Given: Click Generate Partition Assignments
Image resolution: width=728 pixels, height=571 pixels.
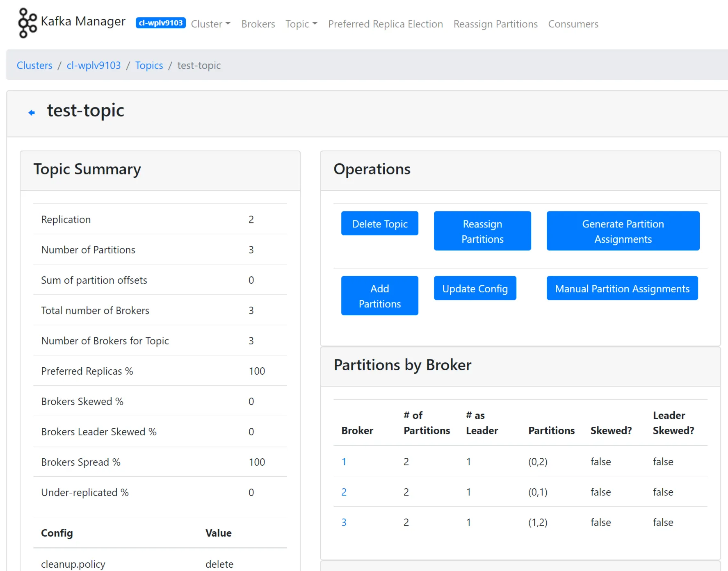Looking at the screenshot, I should [623, 231].
